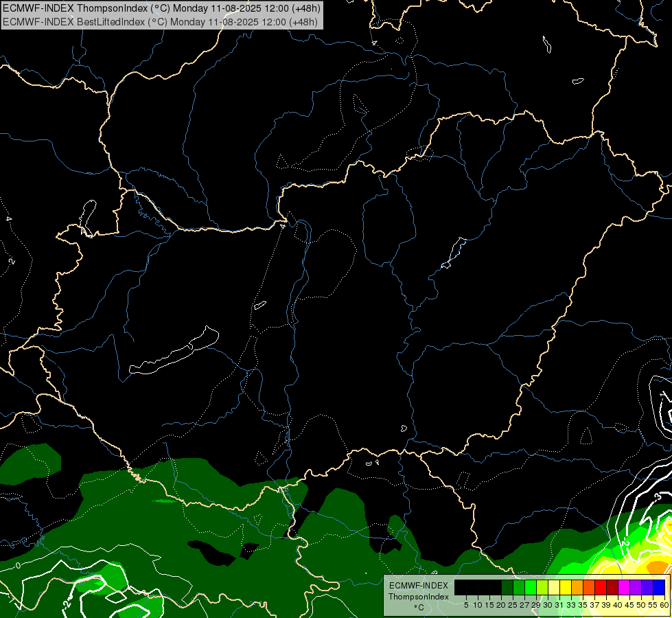672x618 pixels.
Task: Select the violet 50–55 legend swatch
Action: [647, 587]
